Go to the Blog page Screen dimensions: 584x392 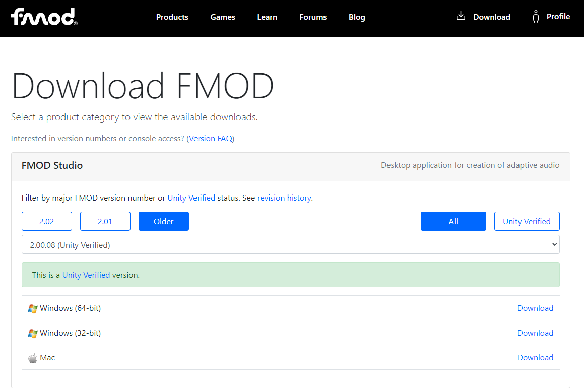coord(357,17)
